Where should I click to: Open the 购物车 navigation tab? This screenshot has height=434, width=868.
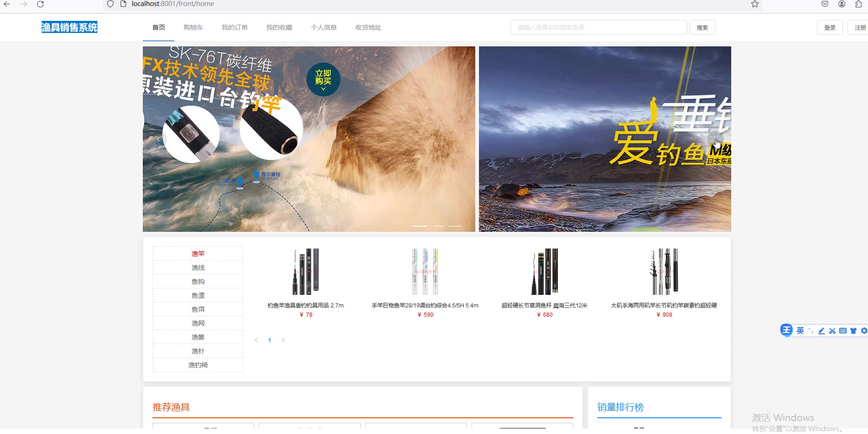click(x=193, y=27)
